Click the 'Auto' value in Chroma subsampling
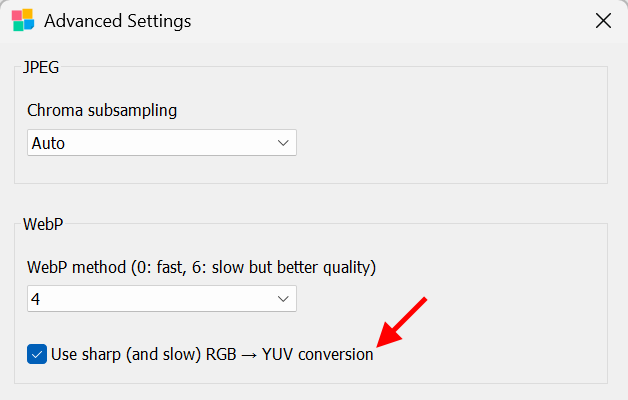Viewport: 628px width, 400px height. point(48,143)
